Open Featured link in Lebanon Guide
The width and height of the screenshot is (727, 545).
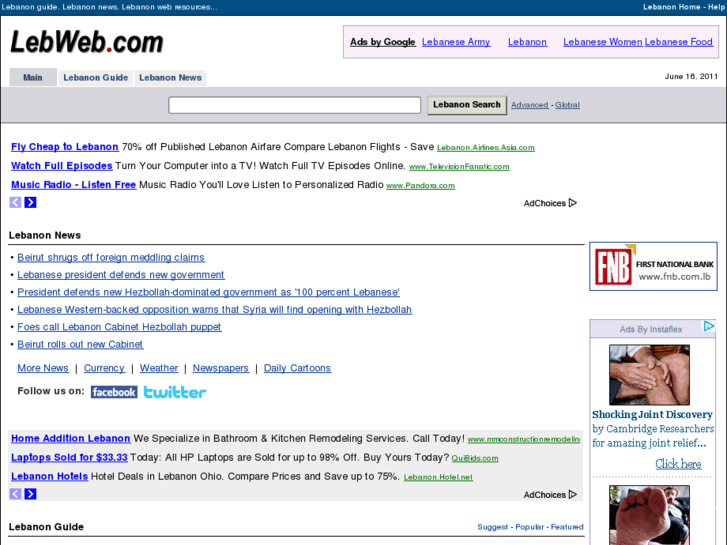567,527
